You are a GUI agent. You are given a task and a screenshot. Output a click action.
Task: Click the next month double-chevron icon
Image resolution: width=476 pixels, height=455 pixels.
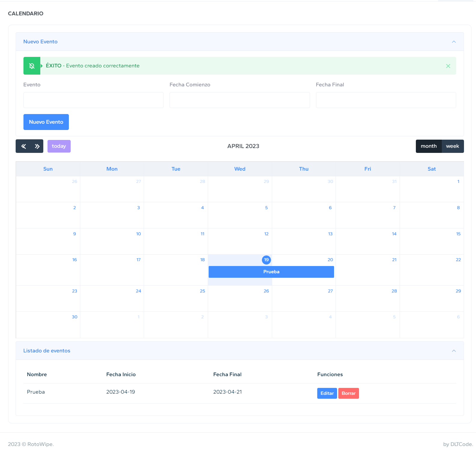37,146
